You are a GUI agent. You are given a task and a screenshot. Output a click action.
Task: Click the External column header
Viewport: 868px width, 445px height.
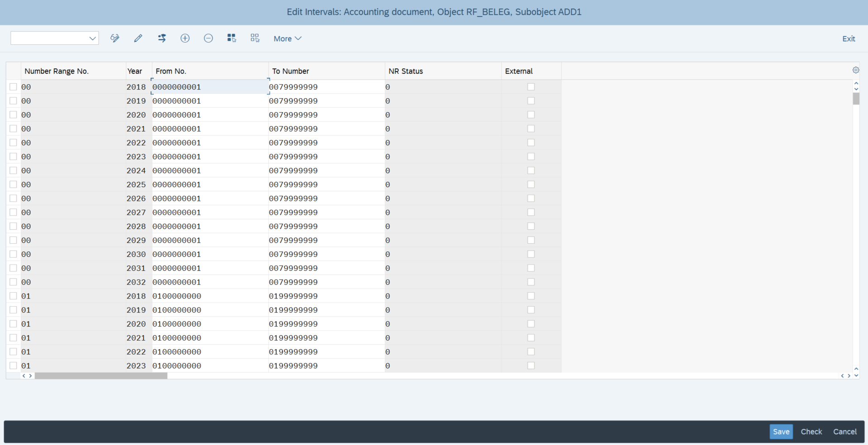(x=531, y=71)
